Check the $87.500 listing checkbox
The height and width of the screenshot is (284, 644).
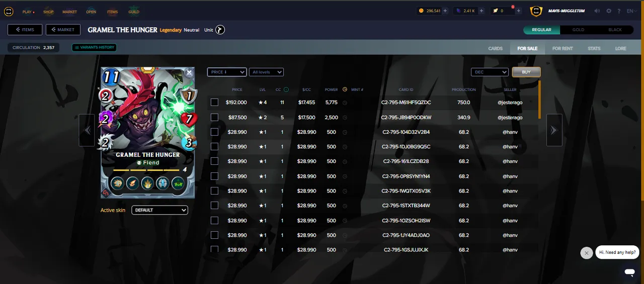point(214,117)
